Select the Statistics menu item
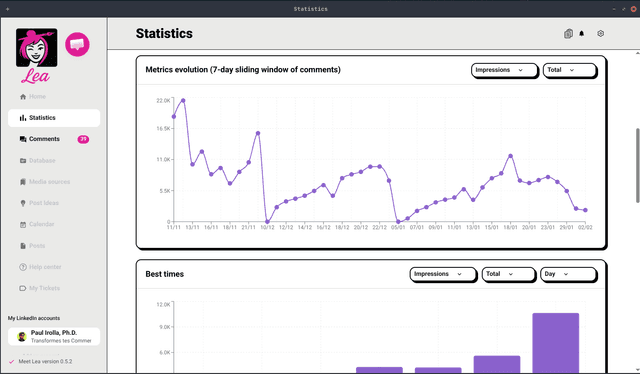Image resolution: width=640 pixels, height=374 pixels. [x=54, y=118]
